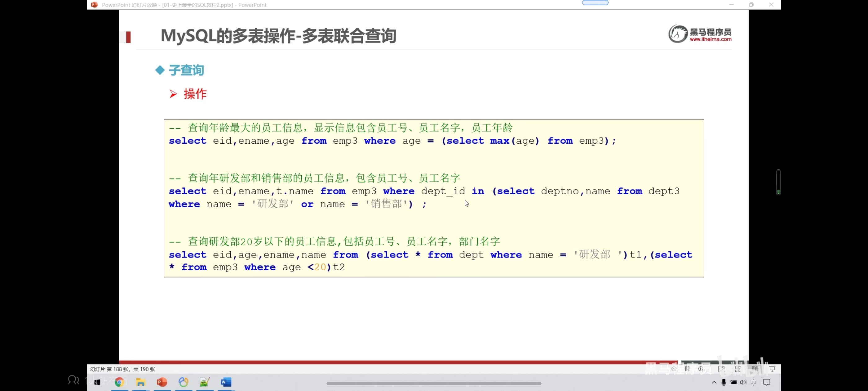Toggle the microphone tray icon
Screen dimensions: 868x391
(x=724, y=382)
